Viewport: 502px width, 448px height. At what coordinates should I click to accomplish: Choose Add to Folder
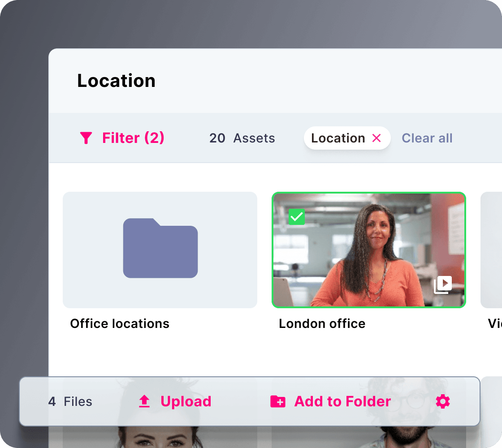point(342,401)
